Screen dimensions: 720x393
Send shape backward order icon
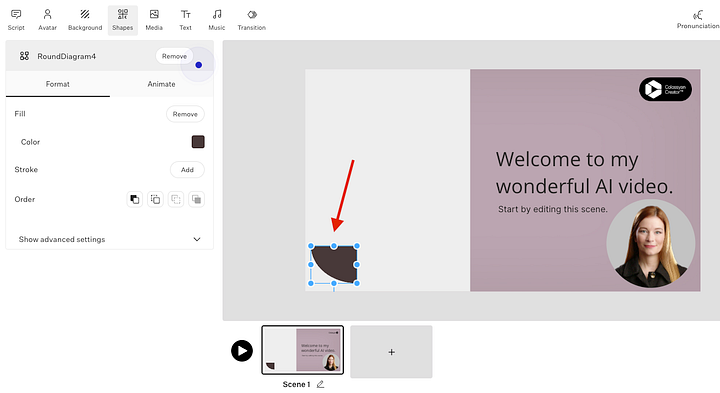tap(176, 199)
